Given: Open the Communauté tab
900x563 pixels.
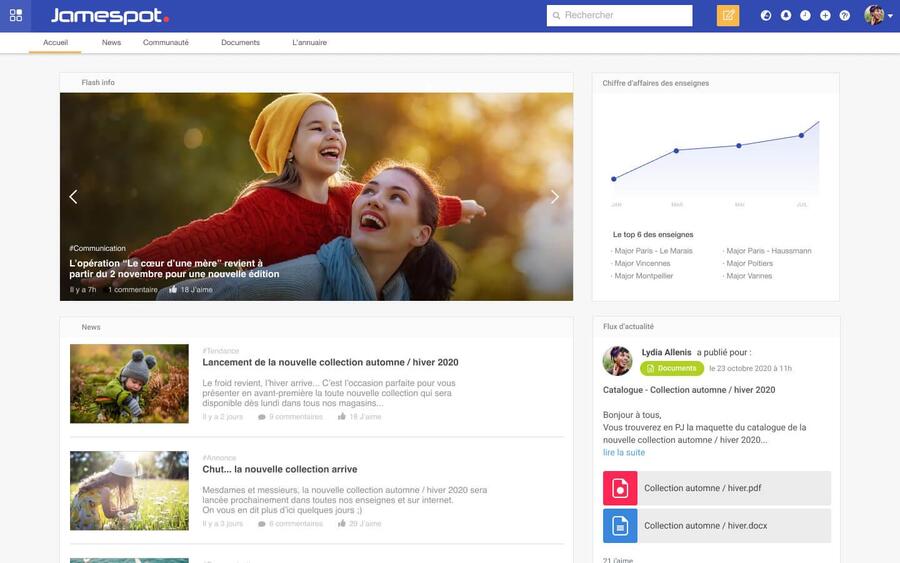Looking at the screenshot, I should click(x=165, y=42).
